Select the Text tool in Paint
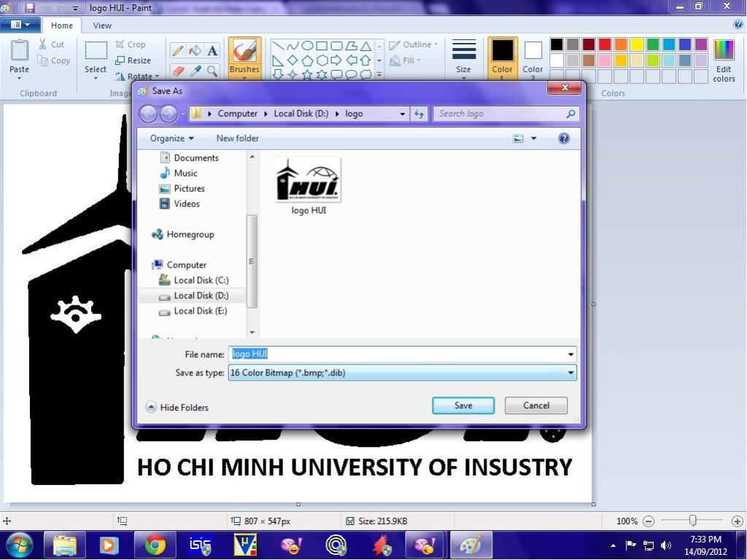The height and width of the screenshot is (560, 747). (x=212, y=51)
